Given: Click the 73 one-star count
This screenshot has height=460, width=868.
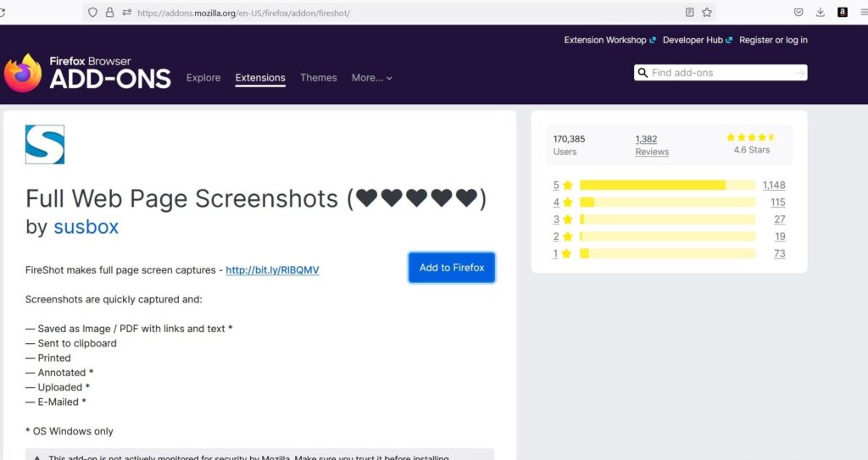Looking at the screenshot, I should pyautogui.click(x=780, y=253).
